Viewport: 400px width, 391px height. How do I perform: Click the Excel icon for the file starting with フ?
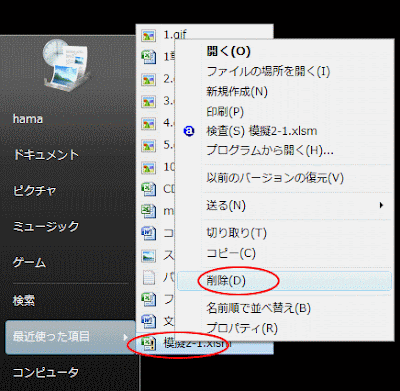(148, 300)
